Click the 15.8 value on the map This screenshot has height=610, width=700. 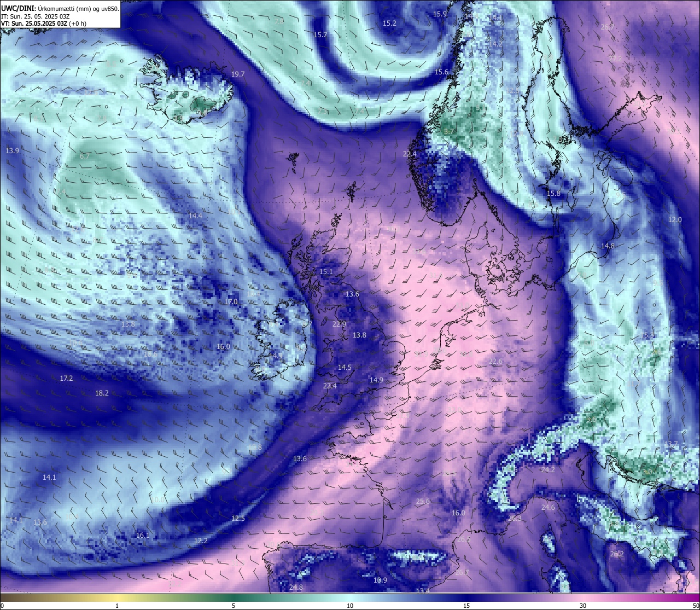(x=553, y=194)
